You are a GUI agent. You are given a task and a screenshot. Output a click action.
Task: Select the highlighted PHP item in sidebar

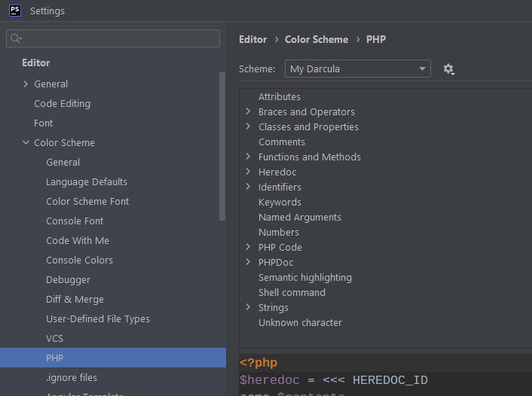[113, 358]
